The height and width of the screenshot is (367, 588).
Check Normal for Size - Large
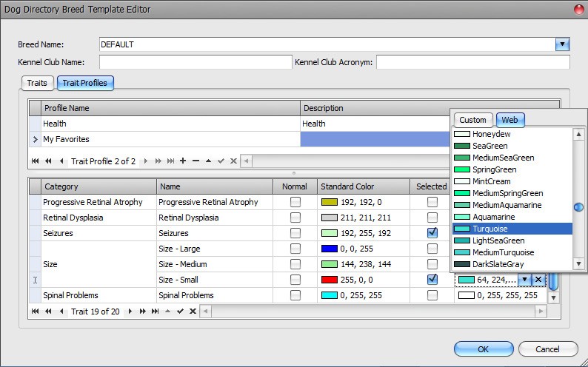[x=295, y=249]
